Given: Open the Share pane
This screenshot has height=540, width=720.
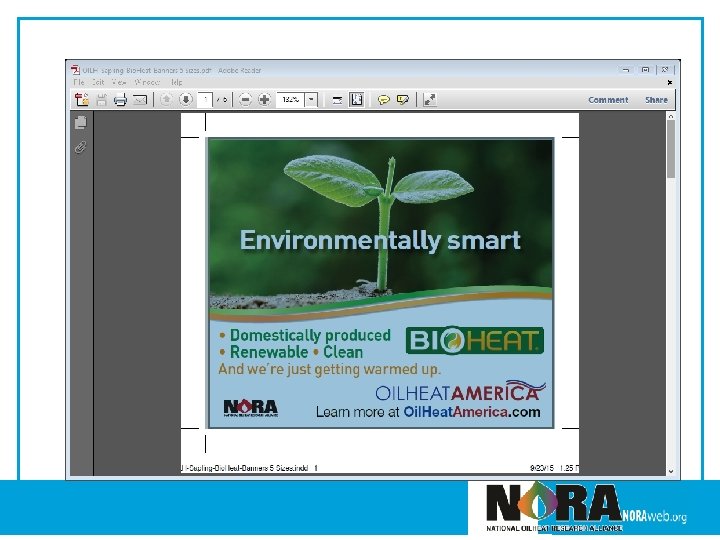Looking at the screenshot, I should (x=656, y=100).
